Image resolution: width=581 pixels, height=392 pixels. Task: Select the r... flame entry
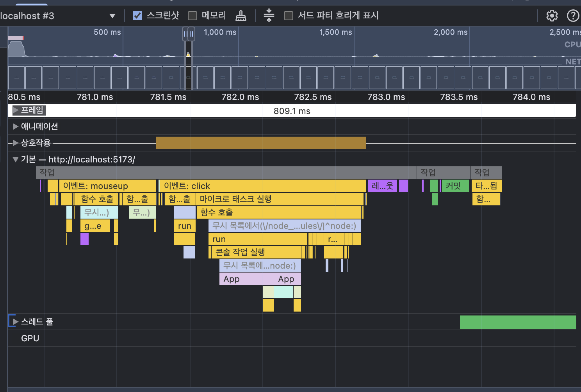pyautogui.click(x=334, y=239)
